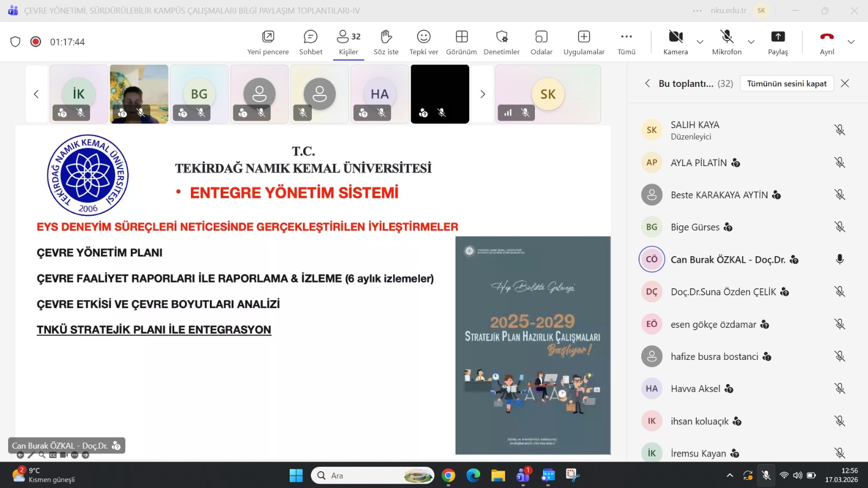Click the 2025-2029 Stratejik Plan poster image
Viewport: 868px width, 488px height.
click(x=533, y=345)
